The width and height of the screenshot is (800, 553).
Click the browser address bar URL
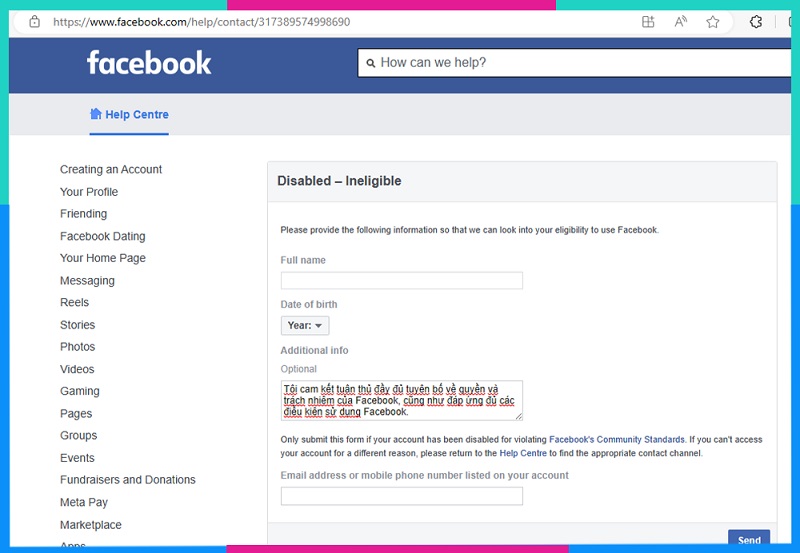pos(202,22)
